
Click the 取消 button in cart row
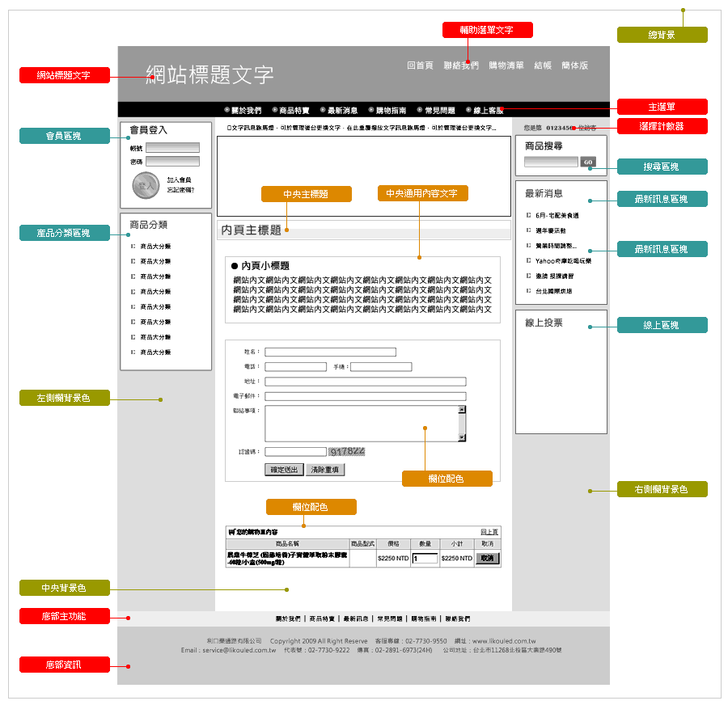[x=487, y=558]
